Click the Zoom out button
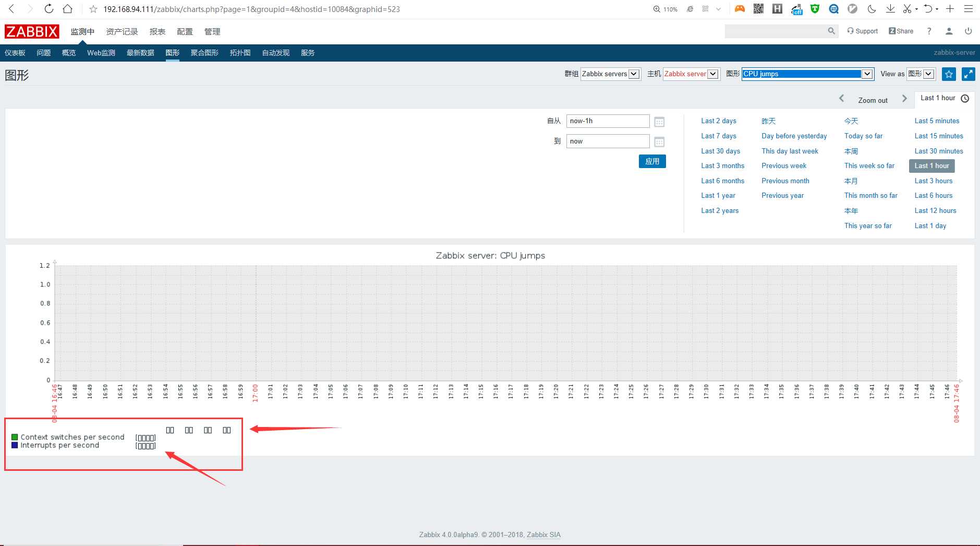 [873, 100]
